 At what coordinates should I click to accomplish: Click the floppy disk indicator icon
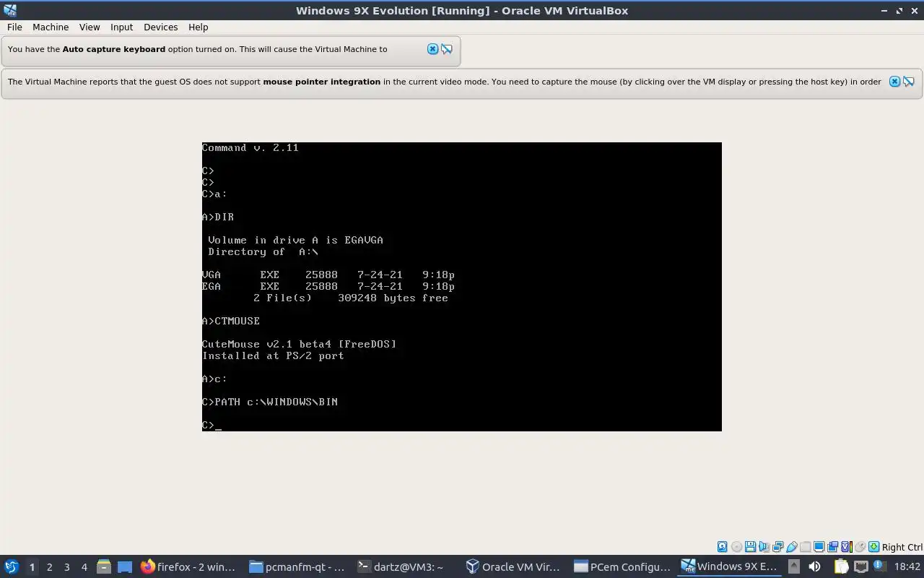tap(750, 547)
